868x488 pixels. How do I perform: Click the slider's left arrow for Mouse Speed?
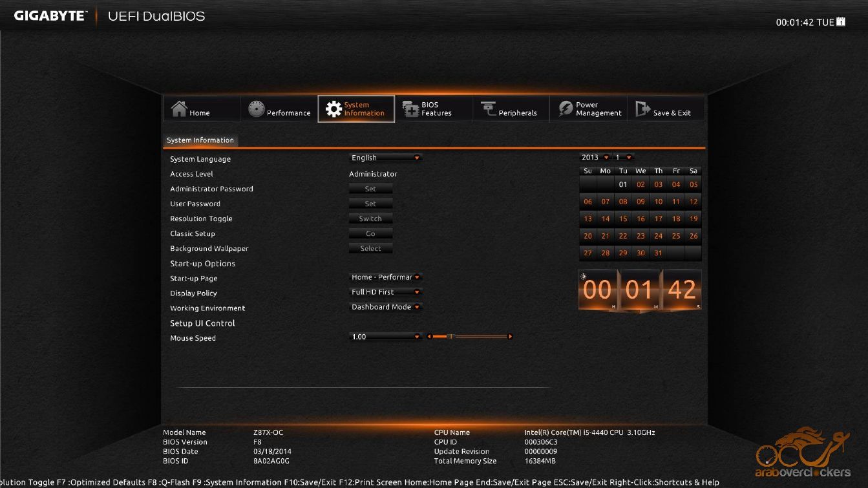tap(429, 337)
